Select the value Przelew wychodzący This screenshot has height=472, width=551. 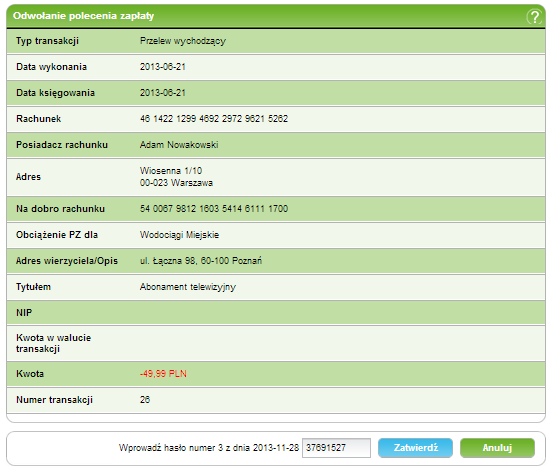(x=183, y=41)
